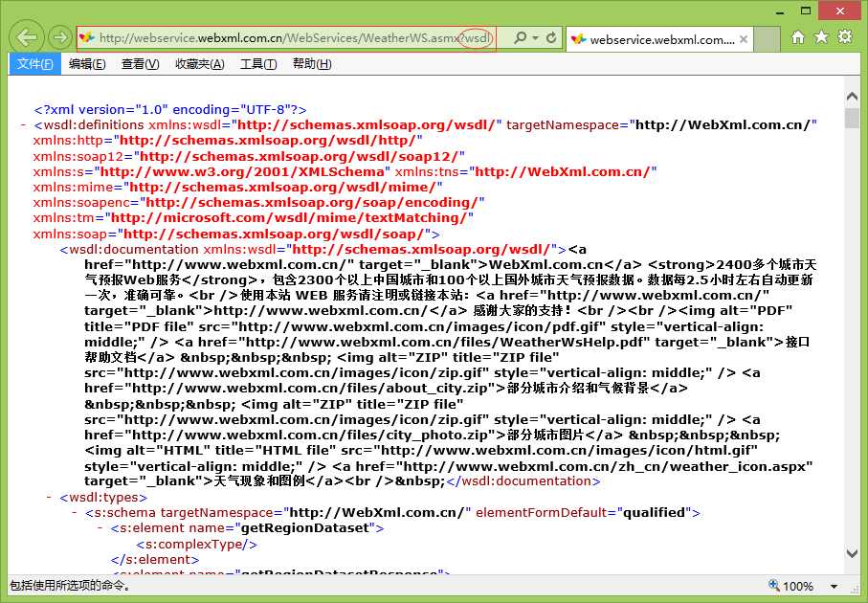Click the </wsdl:documentation> closing tag
Viewport: 868px width, 603px height.
523,481
